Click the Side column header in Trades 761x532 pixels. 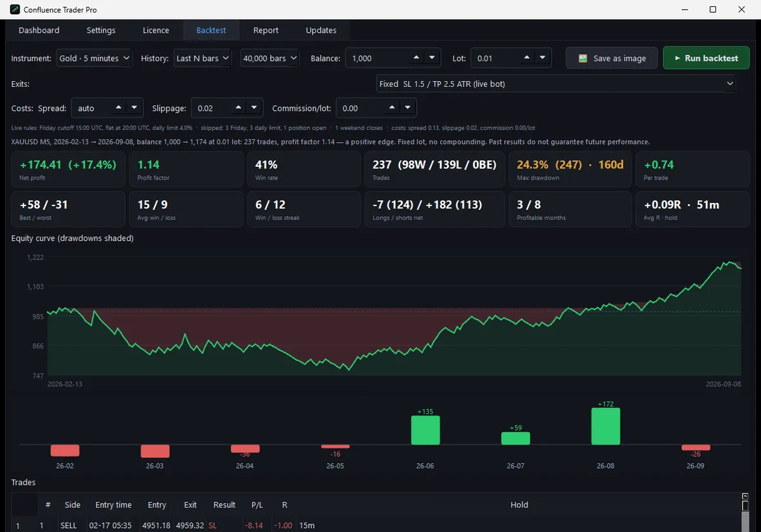[x=72, y=505]
